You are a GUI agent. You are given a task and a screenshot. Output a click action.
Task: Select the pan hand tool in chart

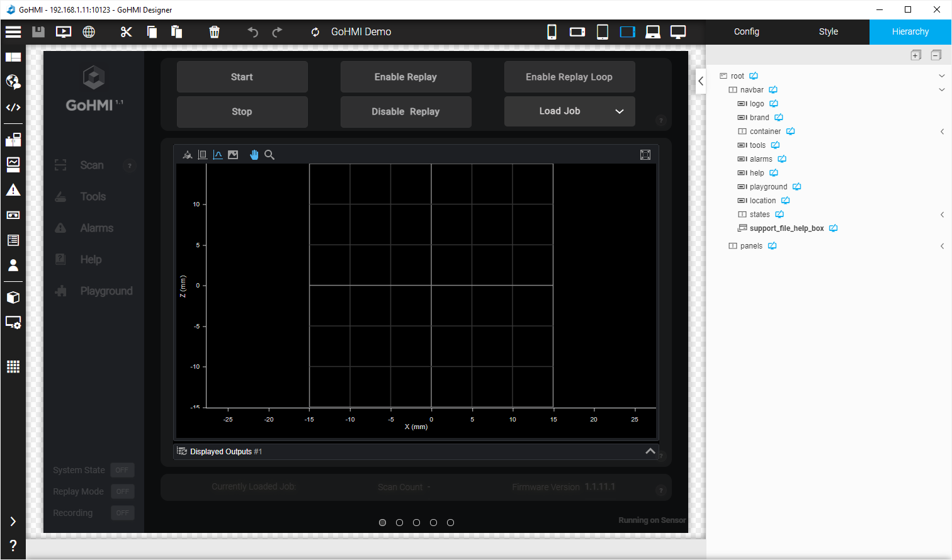[x=254, y=155]
